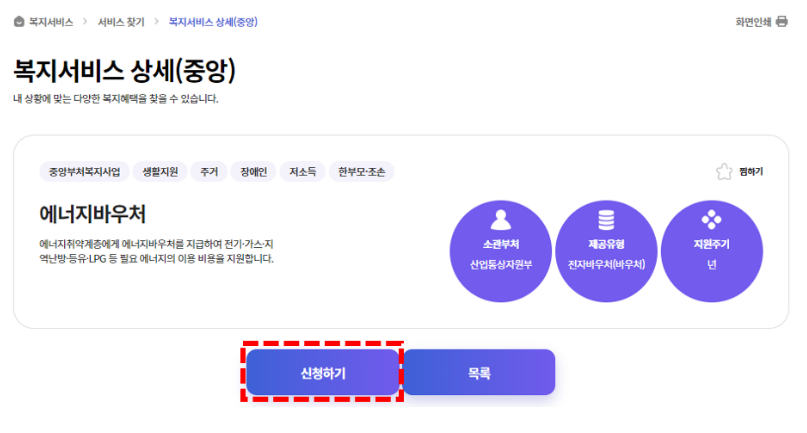Screen dimensions: 807x433
Task: Click the home icon in breadcrumb
Action: 19,22
